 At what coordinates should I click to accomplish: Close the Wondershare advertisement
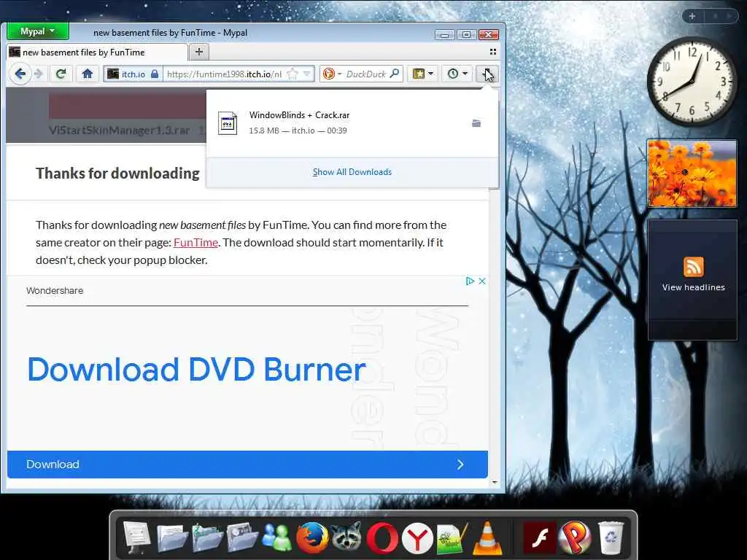pos(482,281)
